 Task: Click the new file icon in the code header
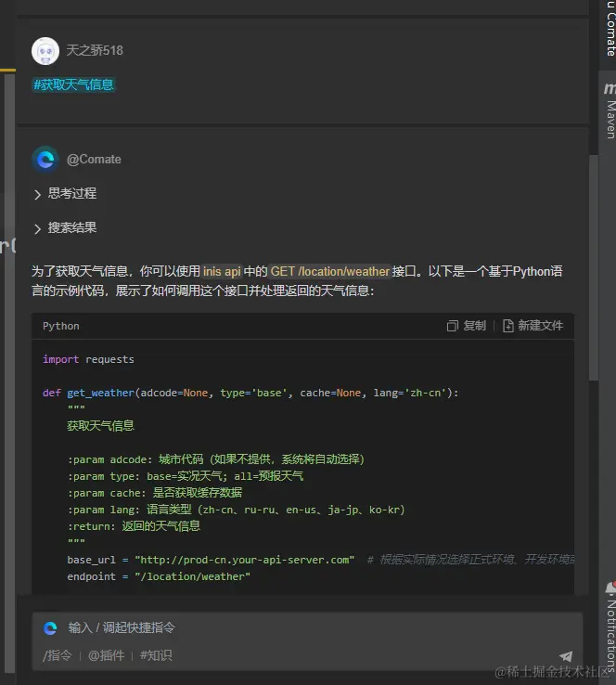click(x=507, y=326)
